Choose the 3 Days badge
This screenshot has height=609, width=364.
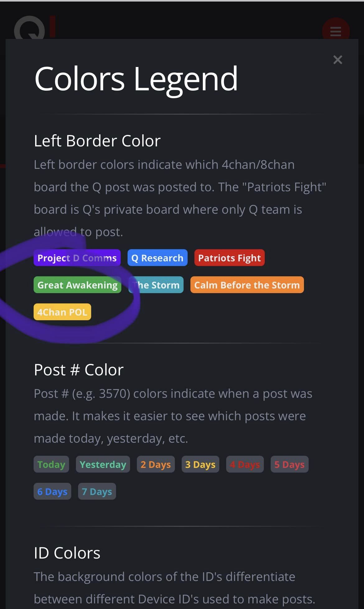click(x=200, y=464)
